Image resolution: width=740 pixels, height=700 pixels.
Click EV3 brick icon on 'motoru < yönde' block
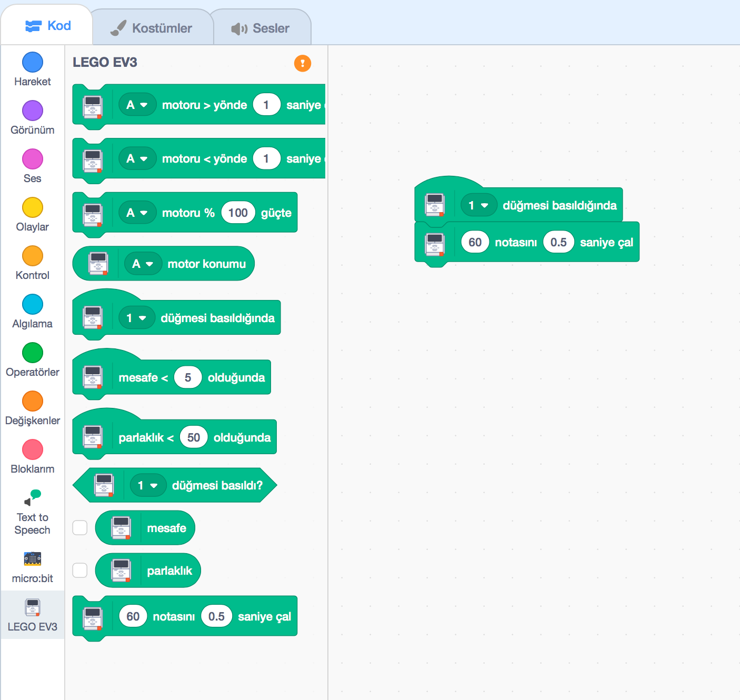pos(93,161)
